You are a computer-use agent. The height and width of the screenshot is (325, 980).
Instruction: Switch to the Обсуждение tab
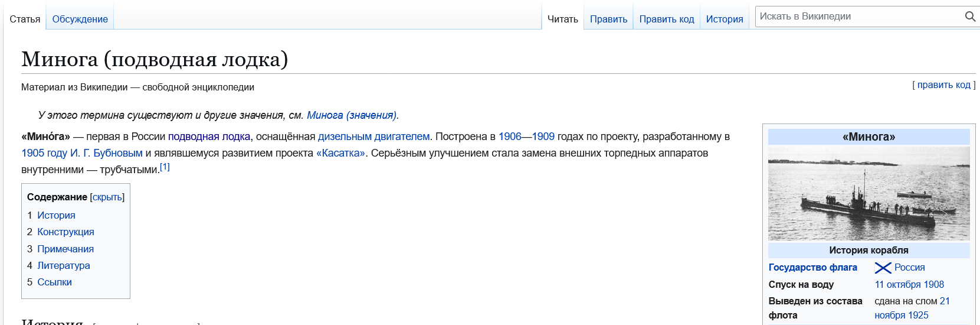(80, 19)
